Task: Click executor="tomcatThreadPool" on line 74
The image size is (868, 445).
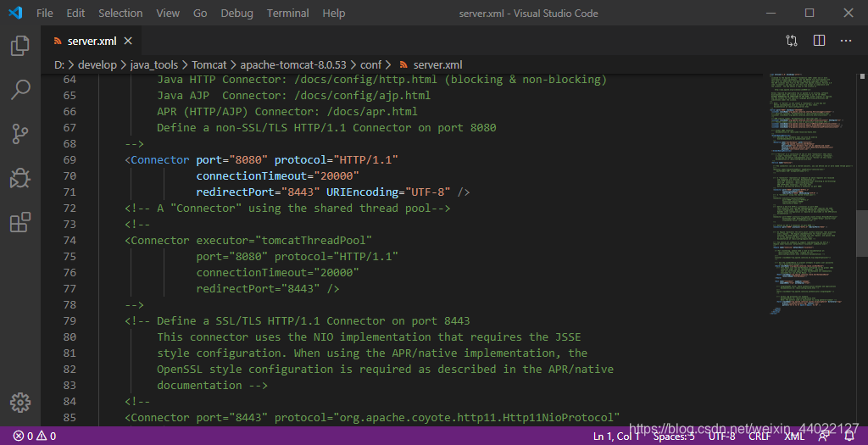Action: (284, 240)
